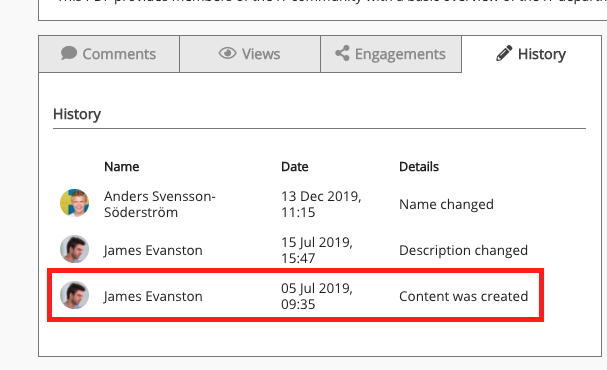Viewport: 607px width, 370px height.
Task: Click the Name column header
Action: click(122, 167)
